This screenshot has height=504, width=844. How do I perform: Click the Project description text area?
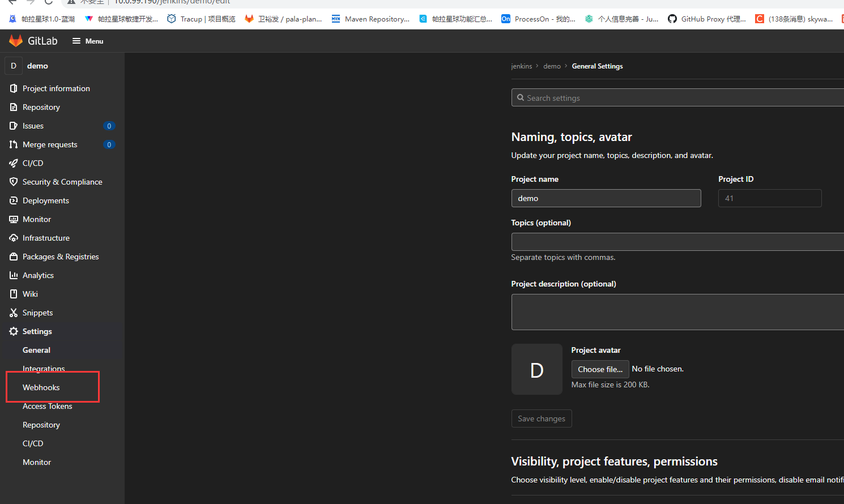coord(677,312)
